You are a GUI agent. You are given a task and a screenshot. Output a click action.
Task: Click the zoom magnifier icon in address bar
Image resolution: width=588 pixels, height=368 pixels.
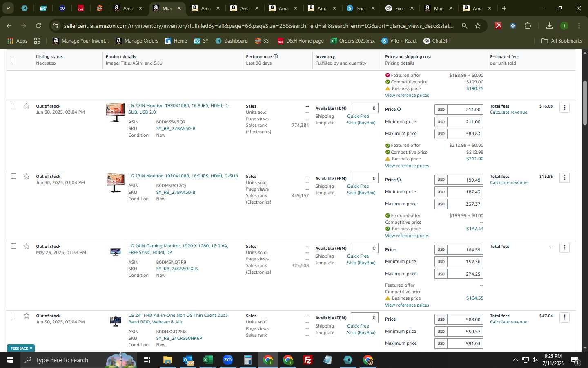click(x=464, y=26)
